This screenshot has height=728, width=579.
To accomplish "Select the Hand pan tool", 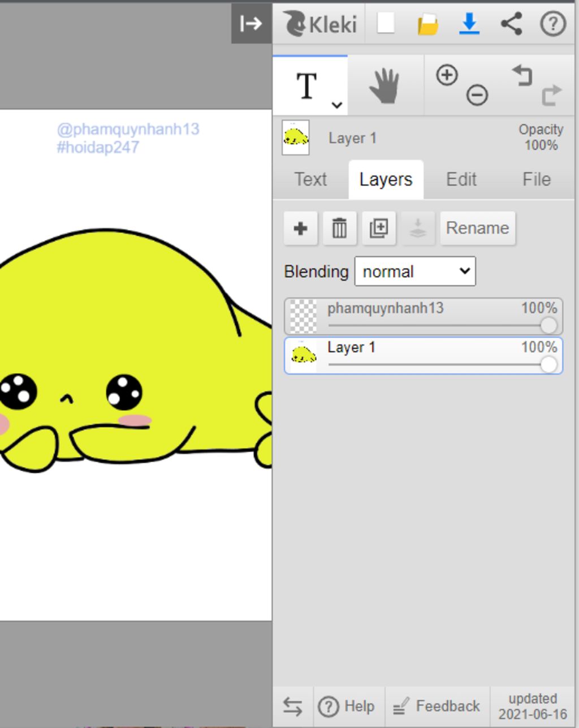I will pos(385,86).
